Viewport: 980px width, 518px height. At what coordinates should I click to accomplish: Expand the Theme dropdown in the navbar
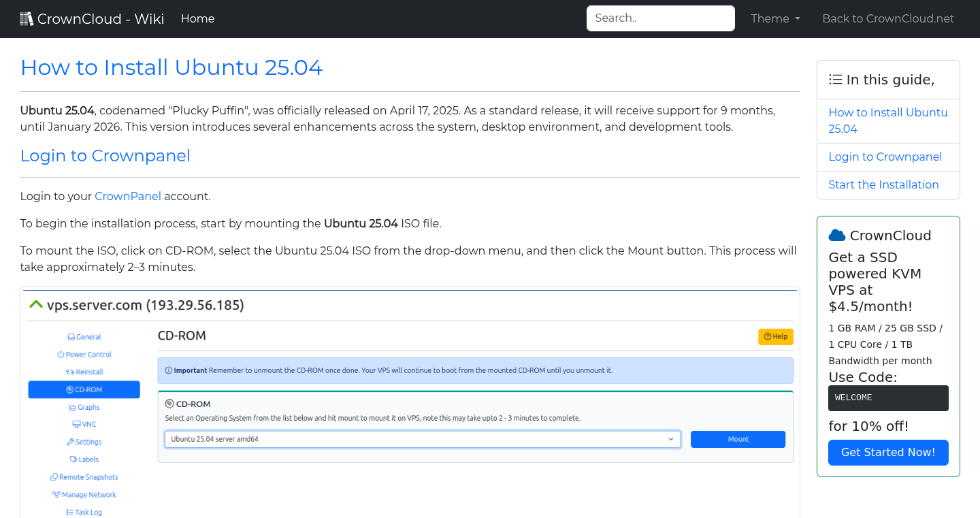click(x=775, y=18)
